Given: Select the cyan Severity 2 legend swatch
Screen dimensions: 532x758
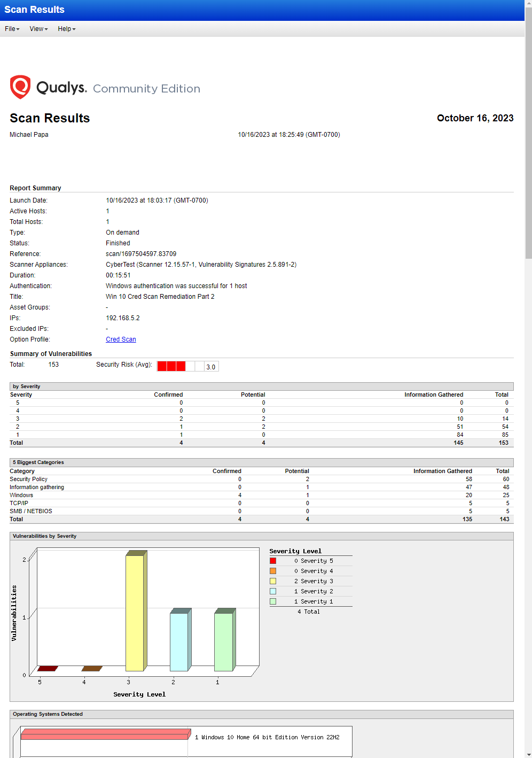Looking at the screenshot, I should [273, 591].
